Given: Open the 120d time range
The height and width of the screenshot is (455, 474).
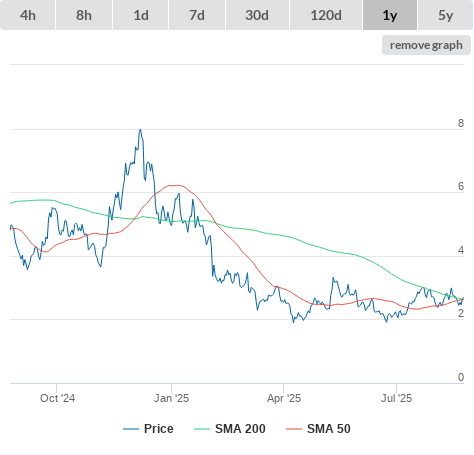Looking at the screenshot, I should click(x=326, y=15).
